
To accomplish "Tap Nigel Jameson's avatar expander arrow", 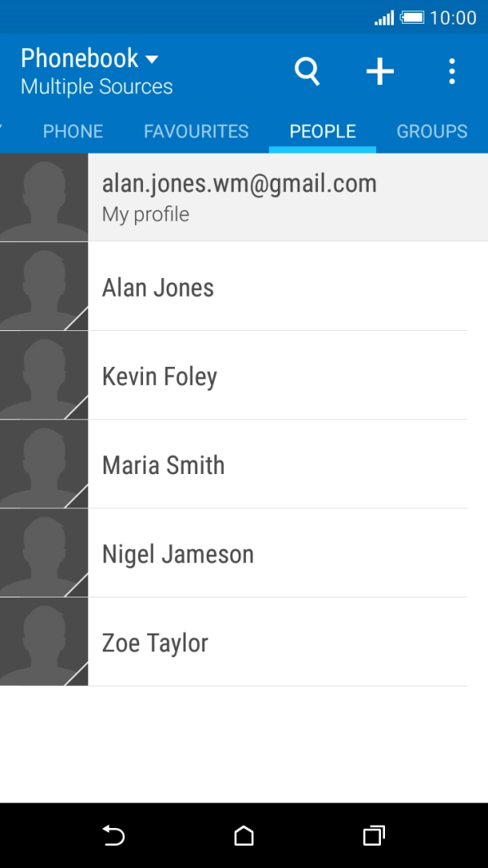I will pyautogui.click(x=80, y=587).
